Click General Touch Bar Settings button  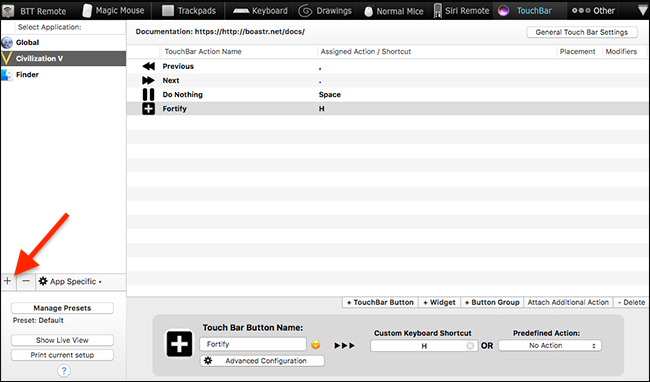(582, 32)
